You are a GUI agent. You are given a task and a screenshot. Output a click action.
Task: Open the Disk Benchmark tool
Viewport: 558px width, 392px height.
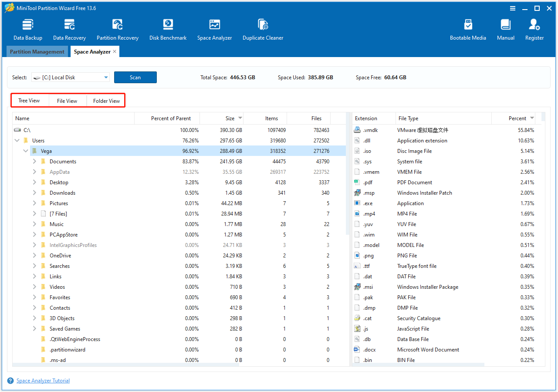168,29
